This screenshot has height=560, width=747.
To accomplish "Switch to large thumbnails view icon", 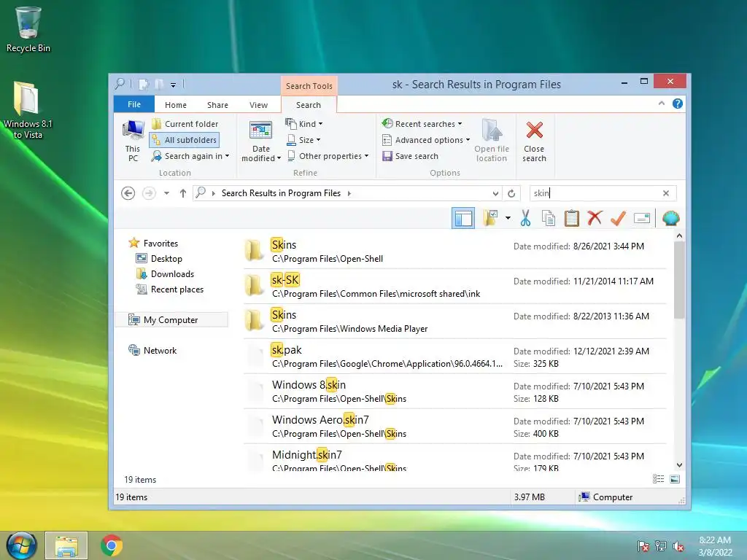I will pyautogui.click(x=675, y=479).
